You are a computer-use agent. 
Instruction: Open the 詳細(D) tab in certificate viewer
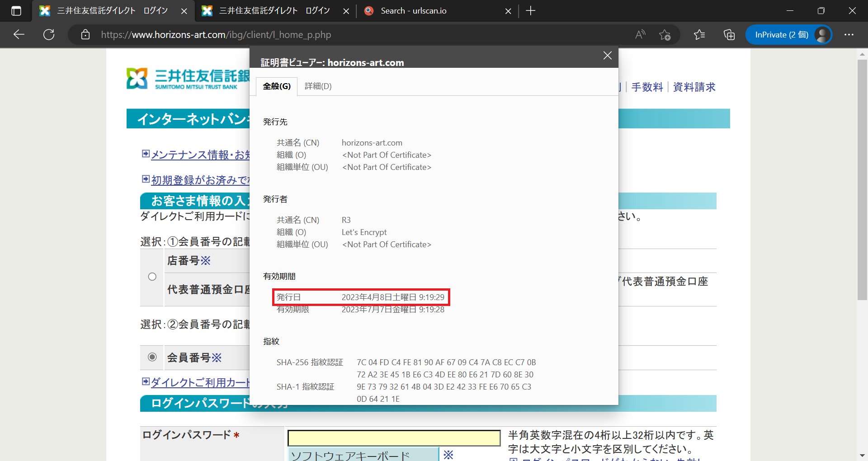pos(318,86)
